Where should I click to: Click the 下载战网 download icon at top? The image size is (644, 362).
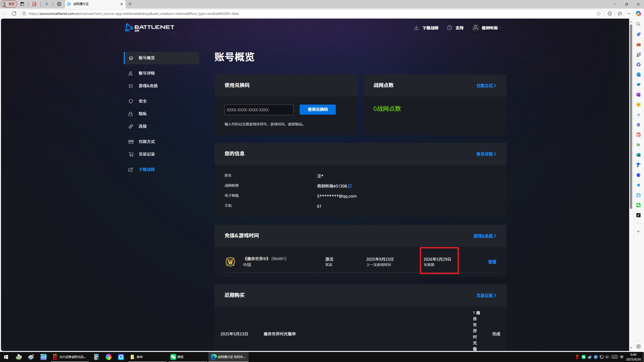pyautogui.click(x=416, y=28)
